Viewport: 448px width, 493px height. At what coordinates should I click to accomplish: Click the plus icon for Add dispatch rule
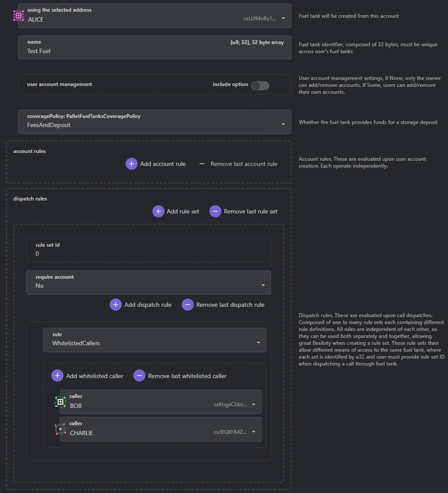(116, 305)
